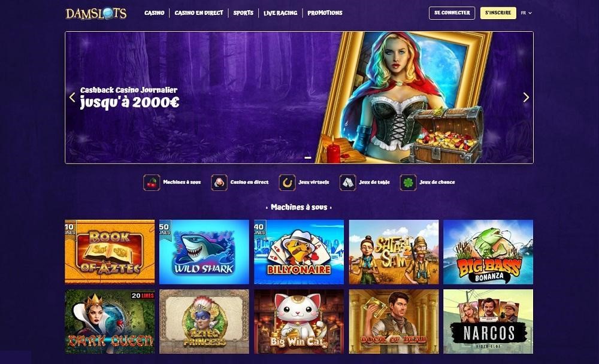The image size is (599, 364).
Task: Expand the FR language dropdown
Action: [x=526, y=13]
